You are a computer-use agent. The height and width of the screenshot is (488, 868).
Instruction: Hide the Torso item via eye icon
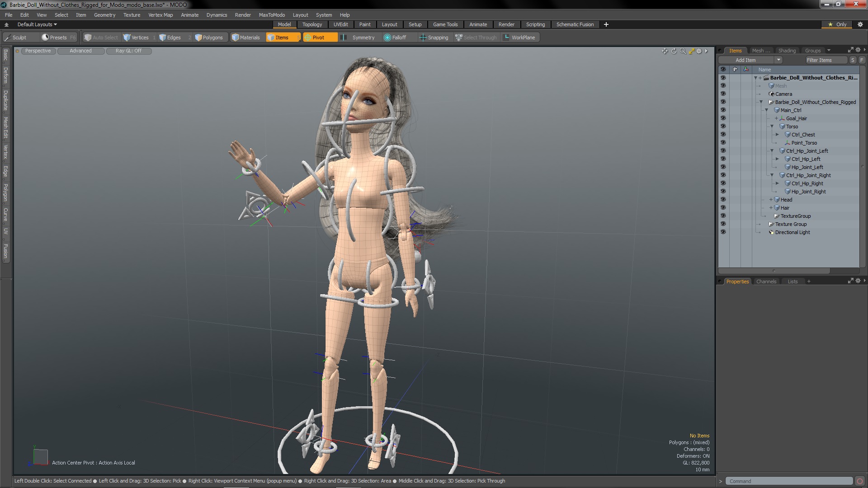click(723, 127)
